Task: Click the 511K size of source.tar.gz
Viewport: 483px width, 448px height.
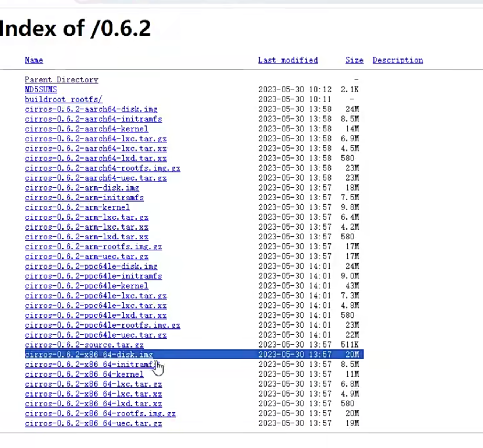Action: click(x=350, y=345)
